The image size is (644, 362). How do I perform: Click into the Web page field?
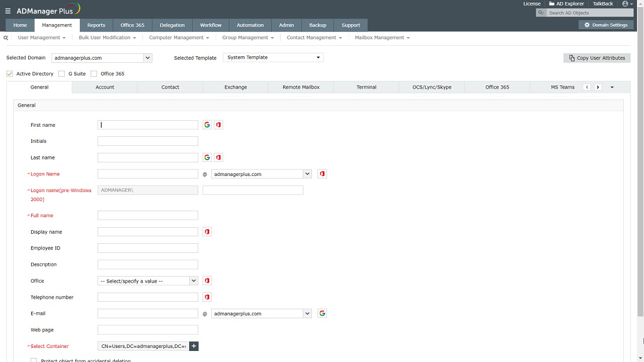pyautogui.click(x=148, y=330)
